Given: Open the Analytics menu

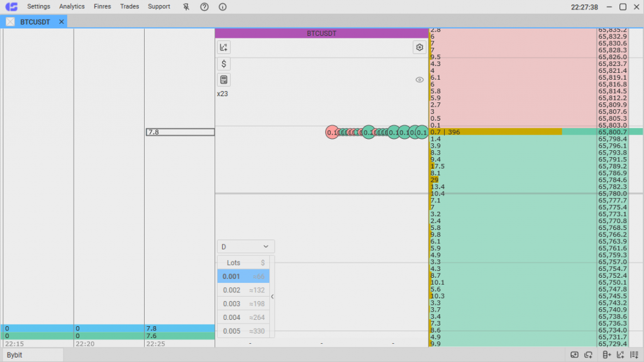Looking at the screenshot, I should tap(71, 6).
